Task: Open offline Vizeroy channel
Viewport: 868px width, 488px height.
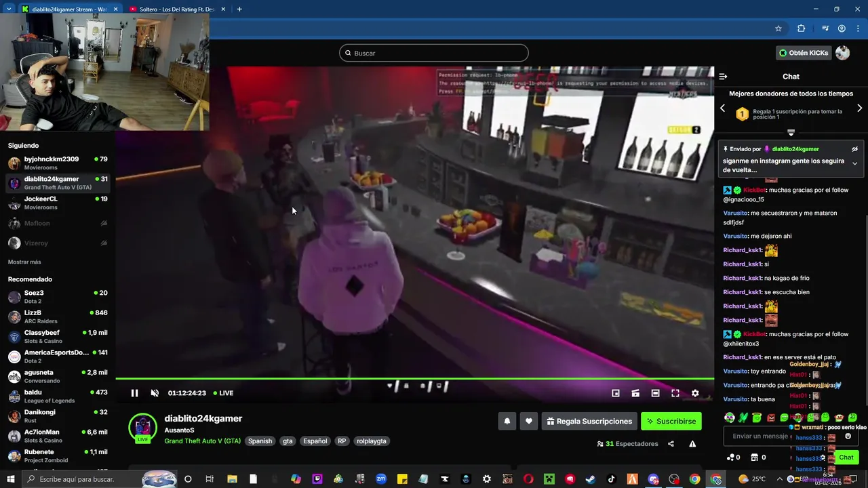Action: tap(58, 243)
